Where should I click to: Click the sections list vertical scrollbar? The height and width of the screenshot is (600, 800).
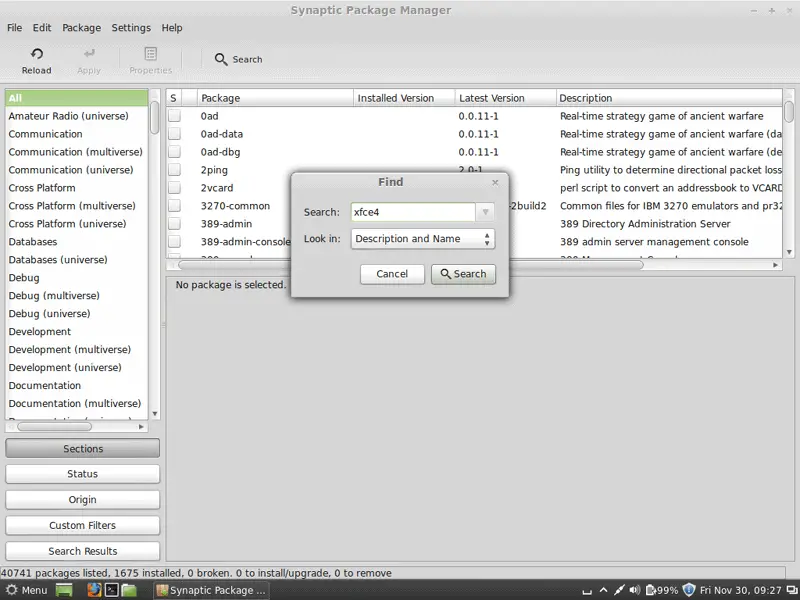coord(155,117)
